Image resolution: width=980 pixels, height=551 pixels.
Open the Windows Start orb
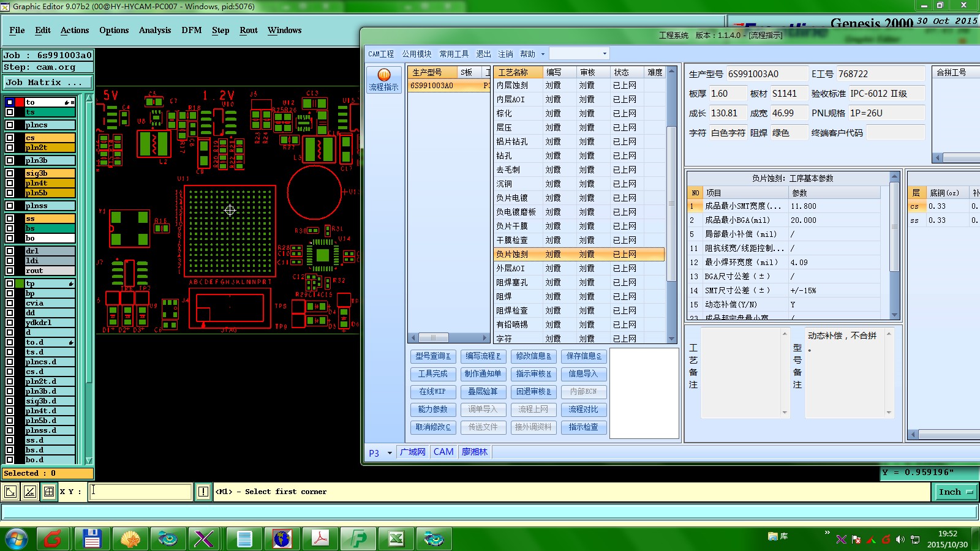(x=17, y=539)
